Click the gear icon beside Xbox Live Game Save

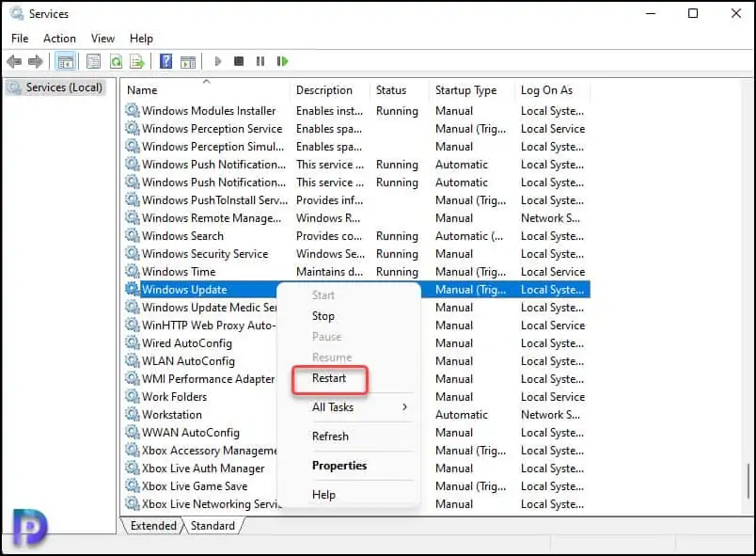[132, 485]
